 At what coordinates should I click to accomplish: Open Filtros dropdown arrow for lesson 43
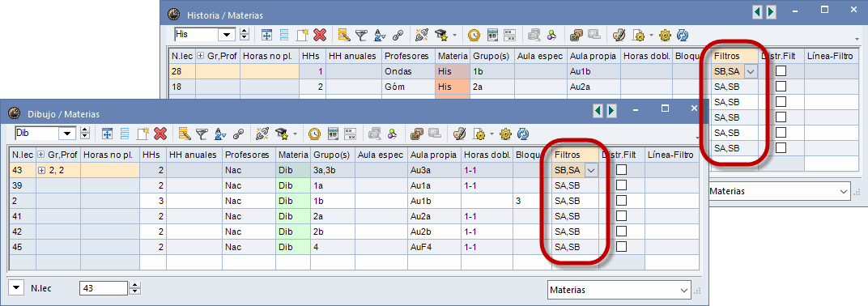tap(591, 171)
